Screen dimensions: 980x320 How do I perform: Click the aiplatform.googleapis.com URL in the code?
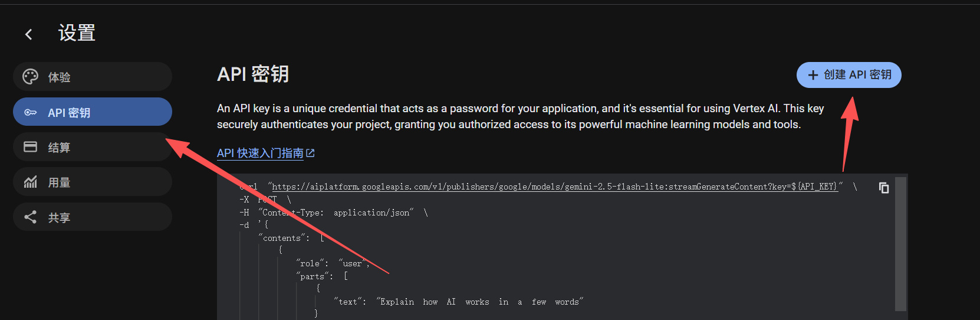point(554,187)
